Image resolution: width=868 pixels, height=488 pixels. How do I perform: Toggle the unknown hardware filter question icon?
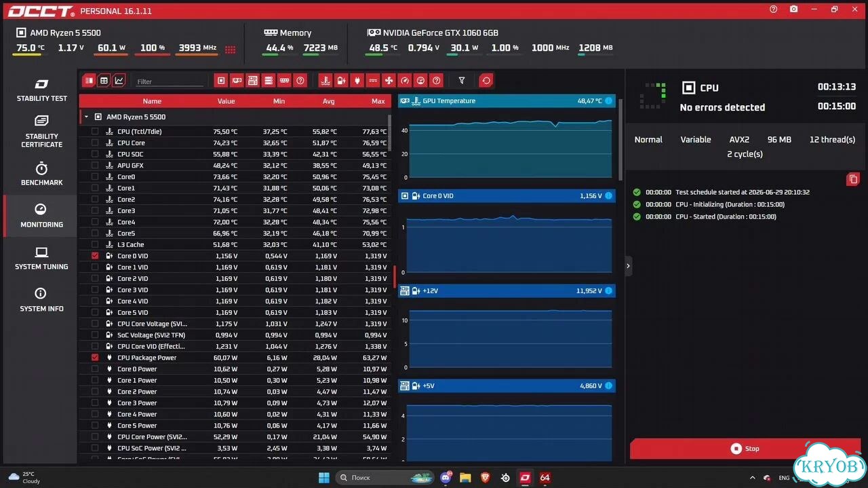click(x=300, y=81)
